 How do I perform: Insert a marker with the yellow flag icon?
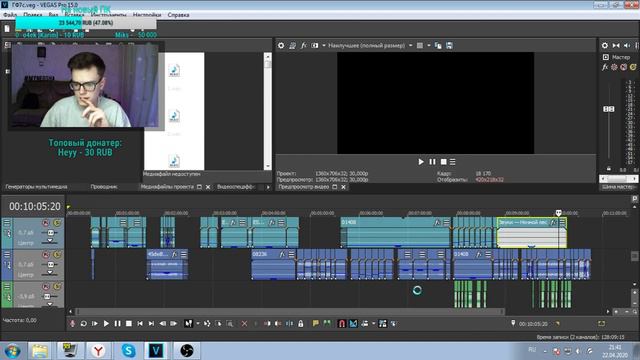click(316, 324)
